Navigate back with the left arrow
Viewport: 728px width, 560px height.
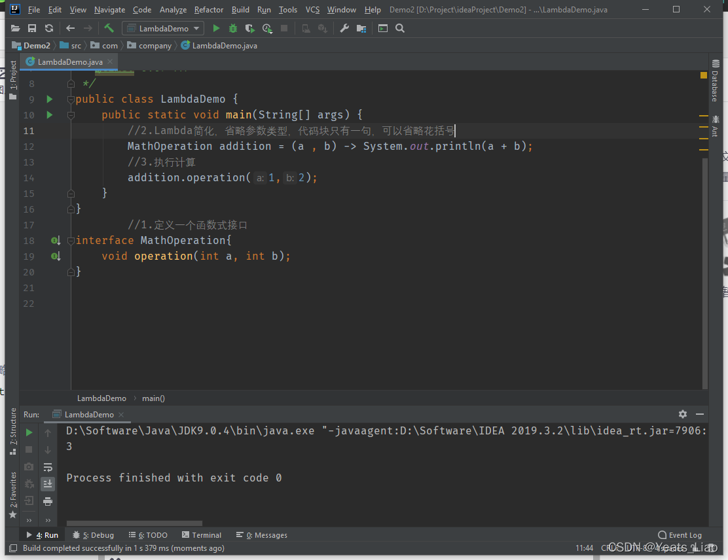click(x=70, y=28)
